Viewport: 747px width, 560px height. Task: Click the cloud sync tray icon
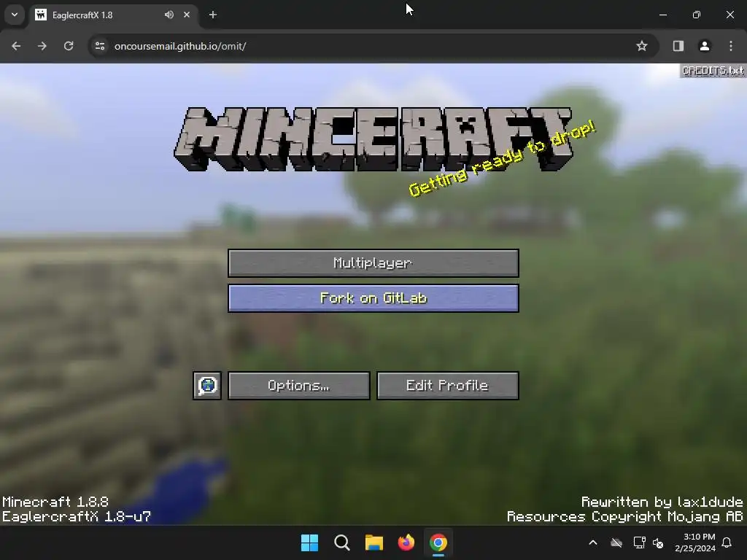[x=616, y=542]
